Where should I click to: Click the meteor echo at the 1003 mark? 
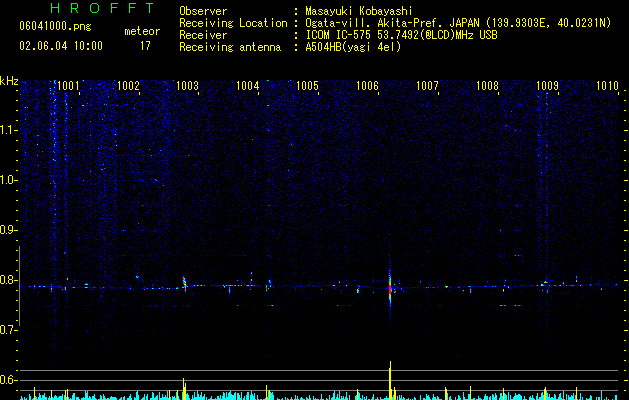point(185,282)
